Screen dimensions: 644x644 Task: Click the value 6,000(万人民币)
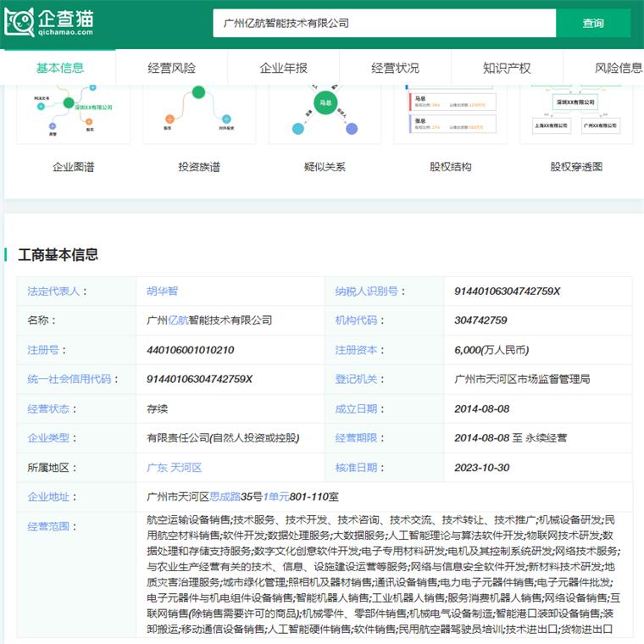click(491, 350)
